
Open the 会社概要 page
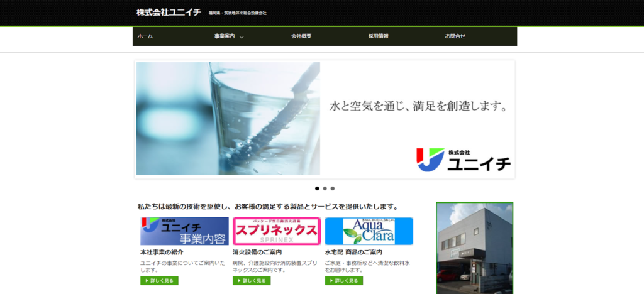(x=301, y=36)
